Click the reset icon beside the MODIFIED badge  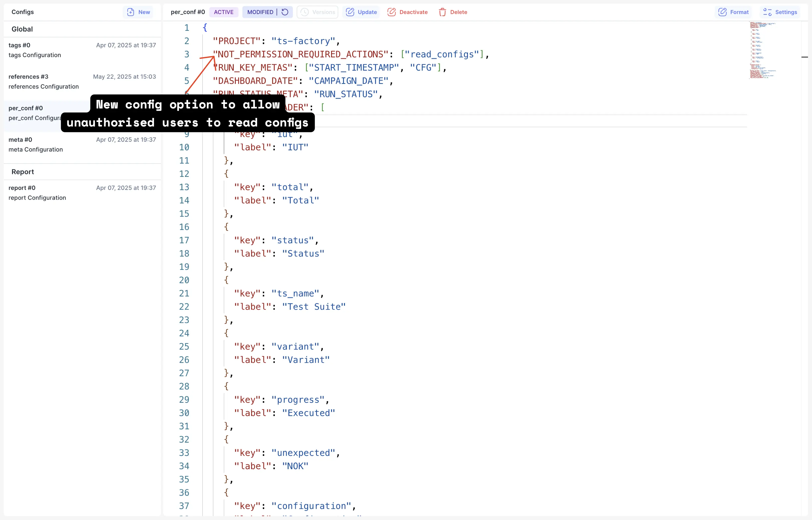pos(285,12)
